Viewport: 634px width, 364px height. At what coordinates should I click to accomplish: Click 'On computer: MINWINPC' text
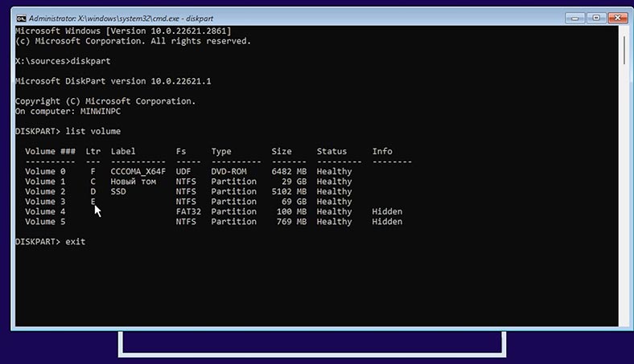click(x=68, y=111)
